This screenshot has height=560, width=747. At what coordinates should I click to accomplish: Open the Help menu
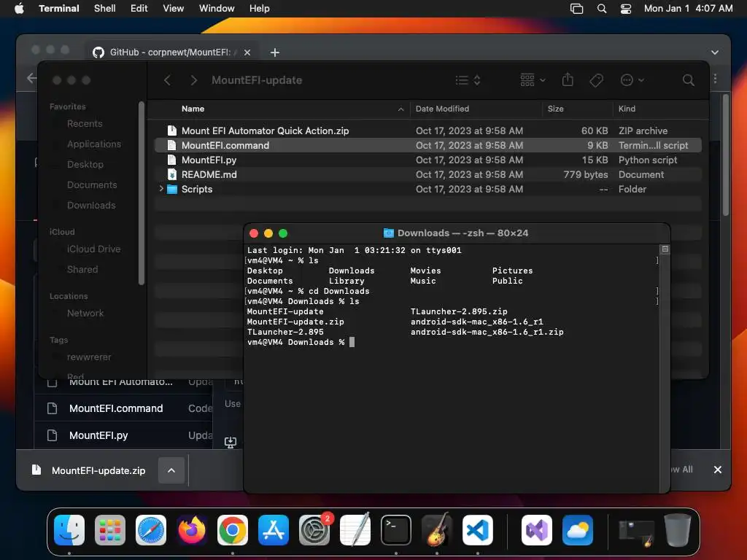260,9
